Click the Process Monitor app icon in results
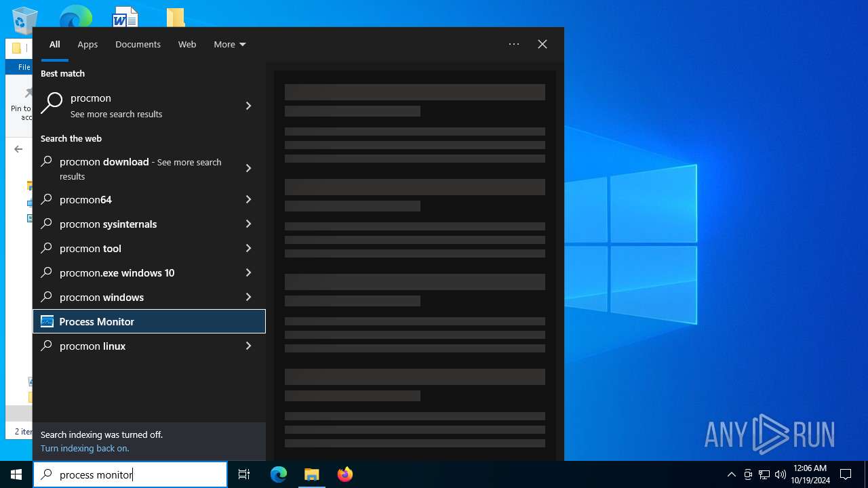This screenshot has height=488, width=868. 47,321
